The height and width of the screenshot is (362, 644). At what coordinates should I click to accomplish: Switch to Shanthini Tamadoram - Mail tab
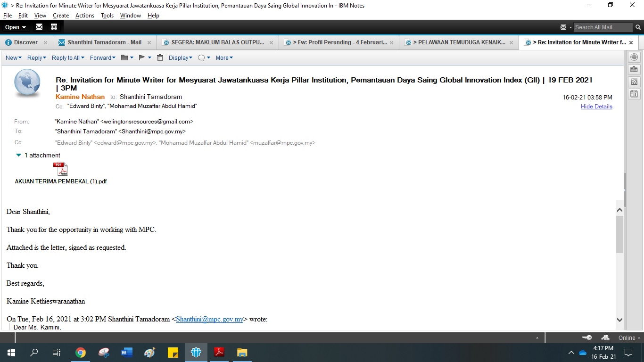point(104,42)
